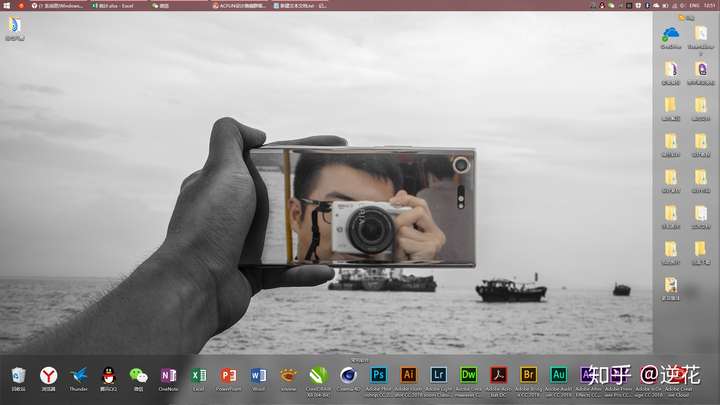Open Adobe Acrobat DC from the dock
720x405 pixels.
(499, 375)
